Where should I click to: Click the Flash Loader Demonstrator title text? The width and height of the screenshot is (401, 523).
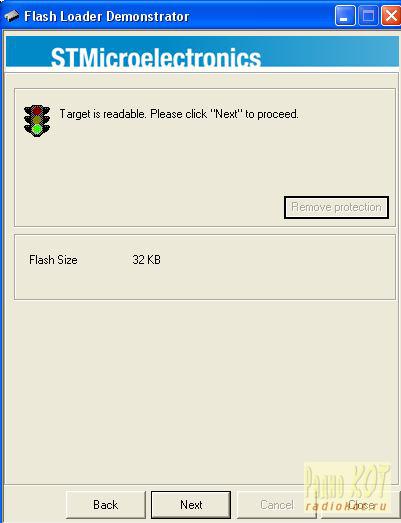coord(107,16)
